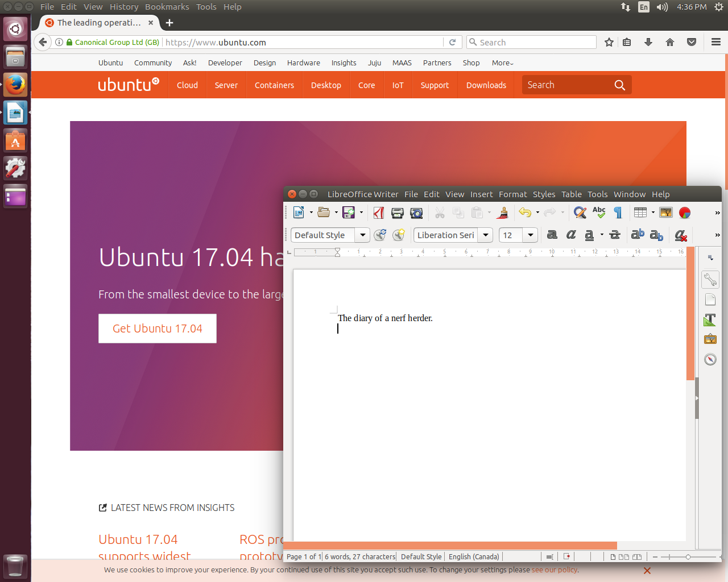Toggle Italic formatting

click(x=571, y=235)
